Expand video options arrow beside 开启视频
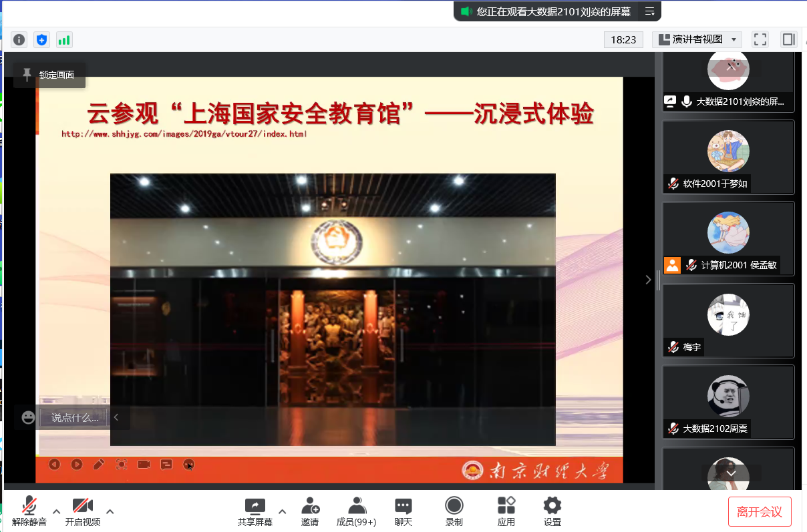The height and width of the screenshot is (532, 807). [x=110, y=511]
